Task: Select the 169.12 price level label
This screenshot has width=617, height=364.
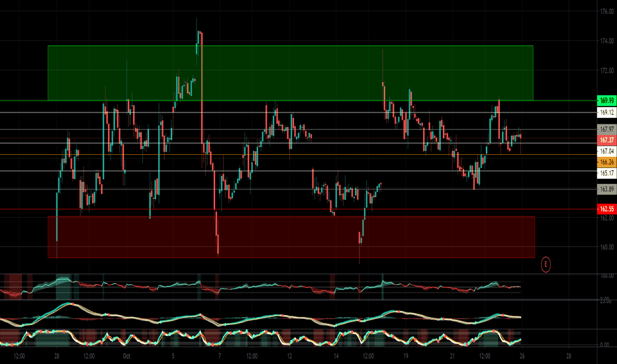Action: pyautogui.click(x=607, y=113)
